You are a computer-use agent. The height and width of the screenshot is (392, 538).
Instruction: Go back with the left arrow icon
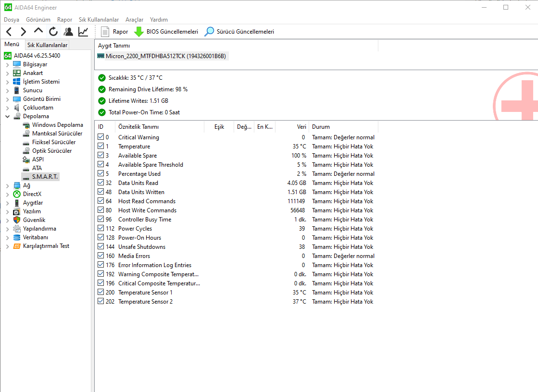tap(9, 32)
